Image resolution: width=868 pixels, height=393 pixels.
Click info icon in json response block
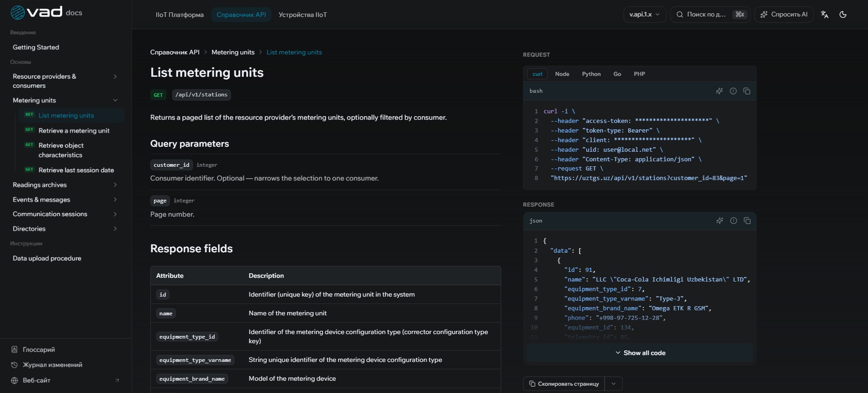[x=734, y=221]
